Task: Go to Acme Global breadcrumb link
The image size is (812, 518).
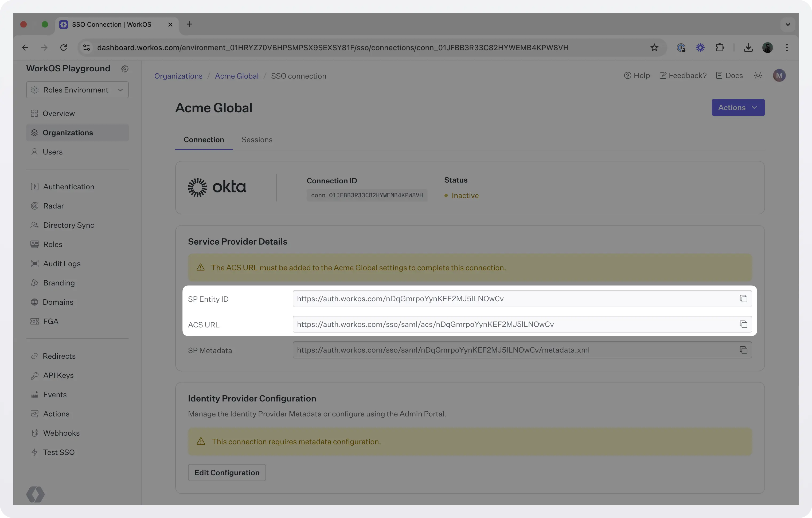Action: (237, 76)
